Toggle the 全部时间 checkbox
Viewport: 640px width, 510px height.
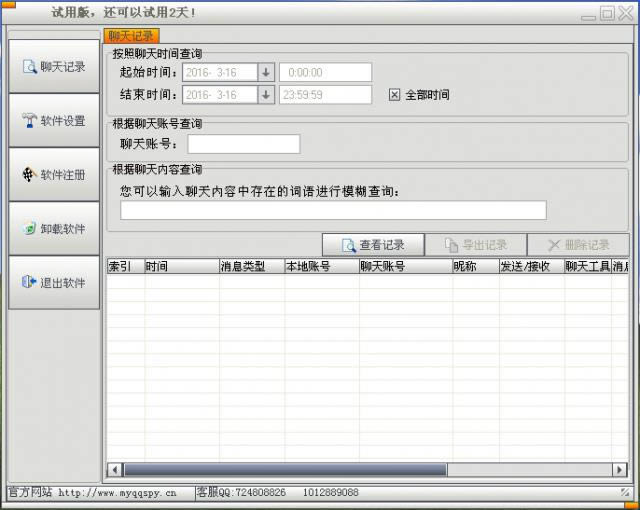(x=394, y=95)
